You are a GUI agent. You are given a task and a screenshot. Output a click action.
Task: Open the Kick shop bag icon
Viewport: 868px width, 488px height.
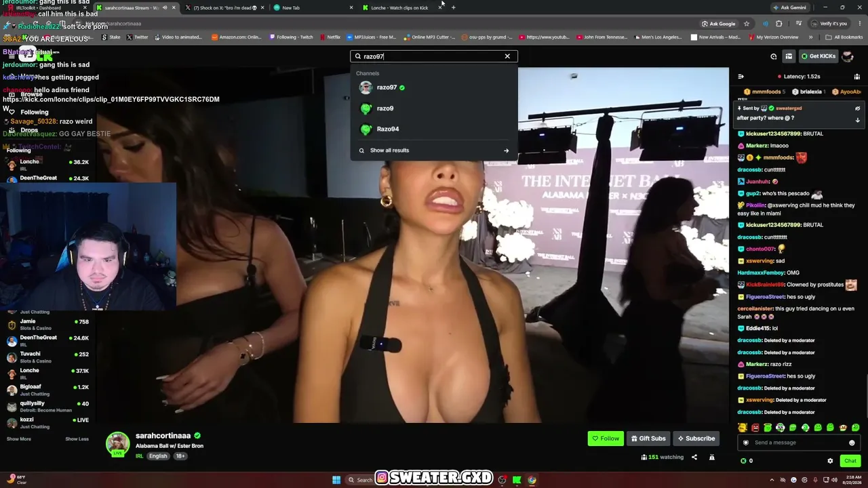[788, 56]
